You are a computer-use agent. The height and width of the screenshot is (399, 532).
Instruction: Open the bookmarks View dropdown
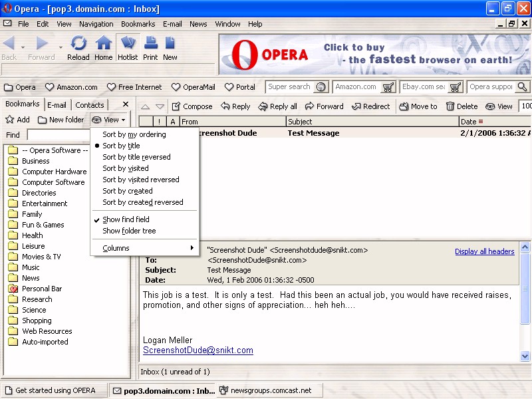pyautogui.click(x=109, y=120)
